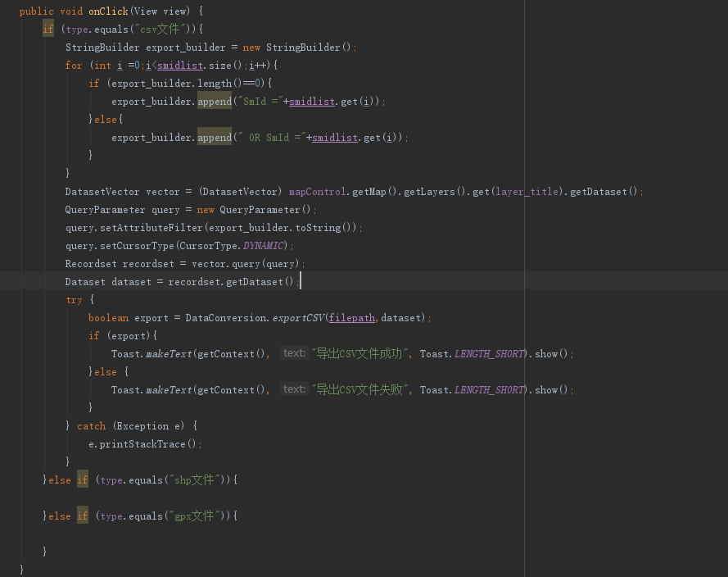Click smidlist in the for loop header

point(179,66)
